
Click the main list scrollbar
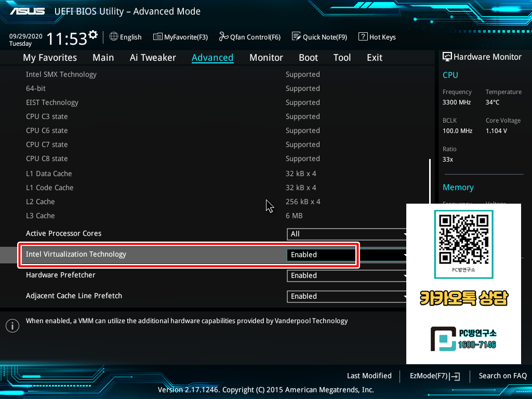(430, 181)
